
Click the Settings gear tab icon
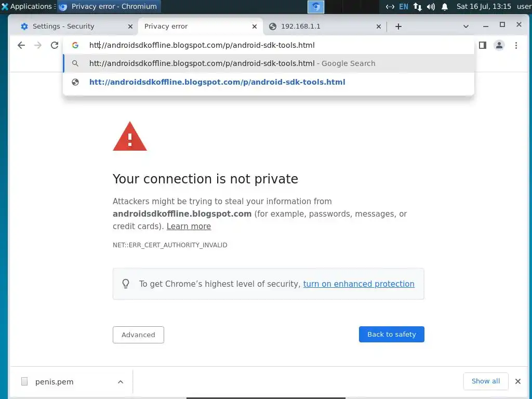(x=24, y=26)
